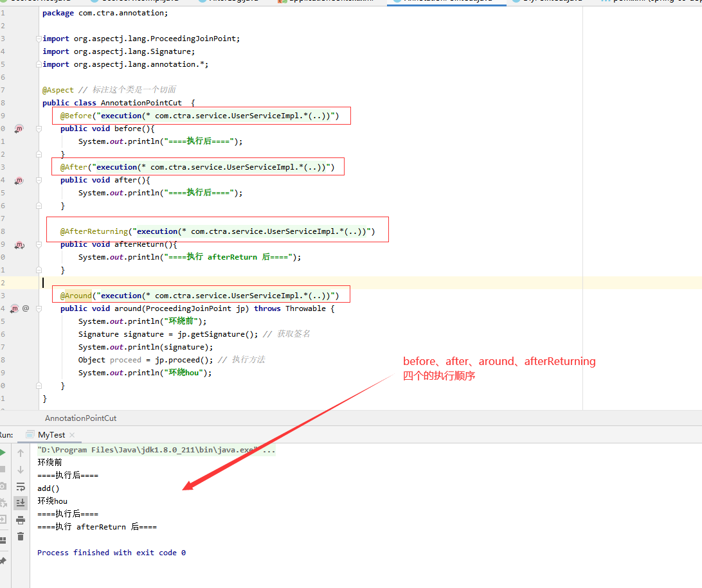Select the MyTest run tab
This screenshot has width=702, height=588.
[51, 435]
